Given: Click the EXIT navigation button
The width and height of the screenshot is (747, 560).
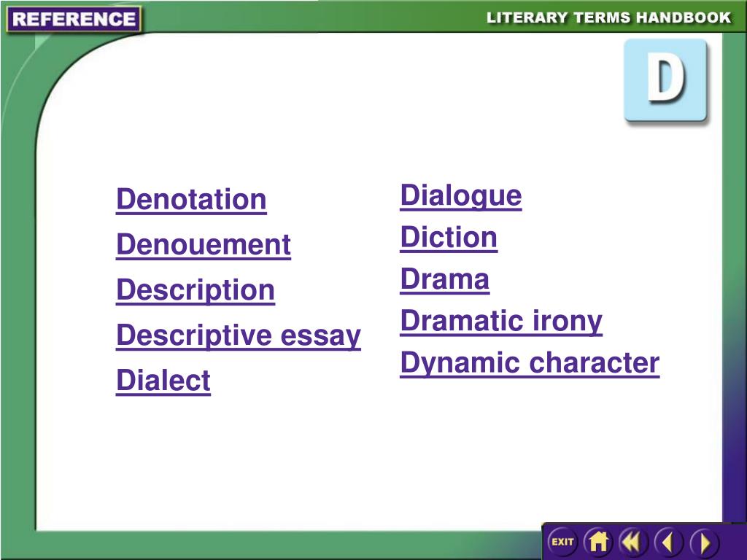Looking at the screenshot, I should pyautogui.click(x=562, y=542).
